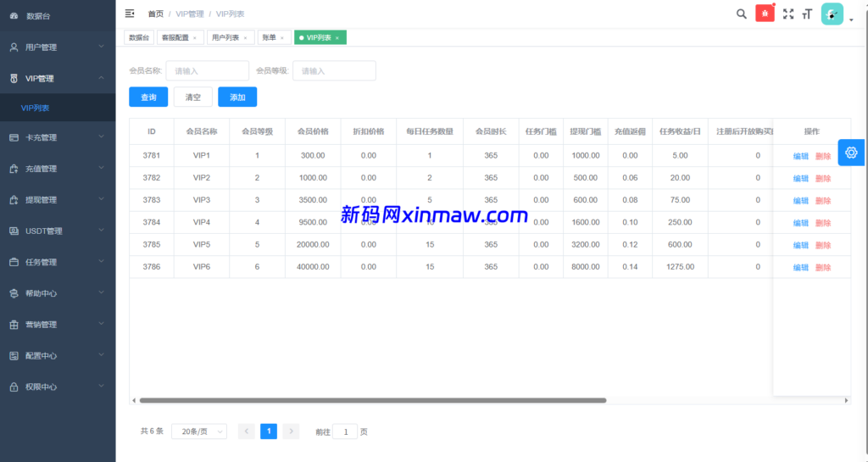Click 会员价格 cell 20000.00
The image size is (868, 462).
coord(313,244)
